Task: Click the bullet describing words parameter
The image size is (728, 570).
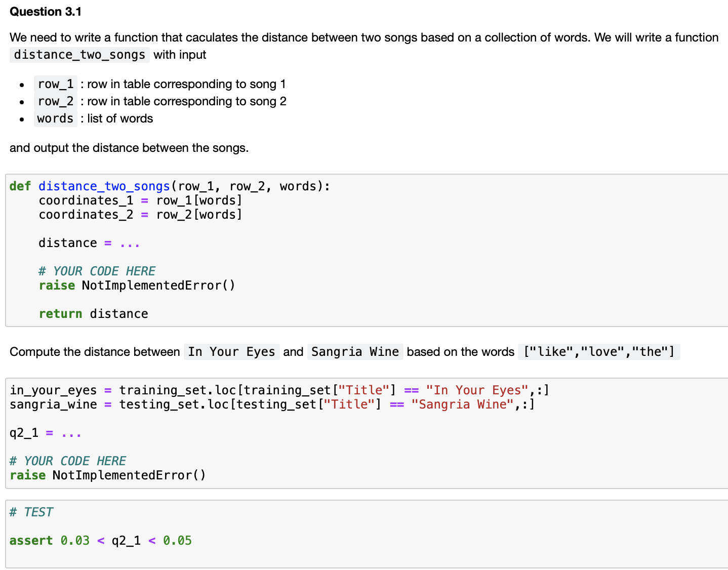Action: point(94,118)
